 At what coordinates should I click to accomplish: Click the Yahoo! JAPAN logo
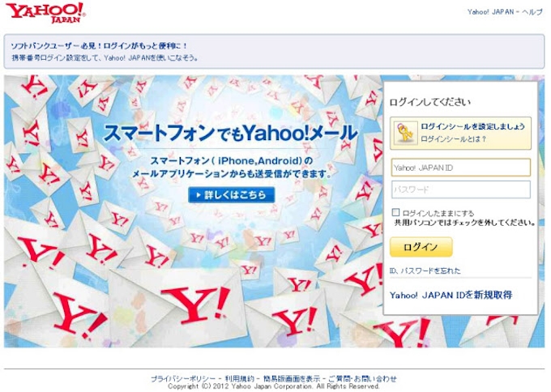tap(45, 13)
